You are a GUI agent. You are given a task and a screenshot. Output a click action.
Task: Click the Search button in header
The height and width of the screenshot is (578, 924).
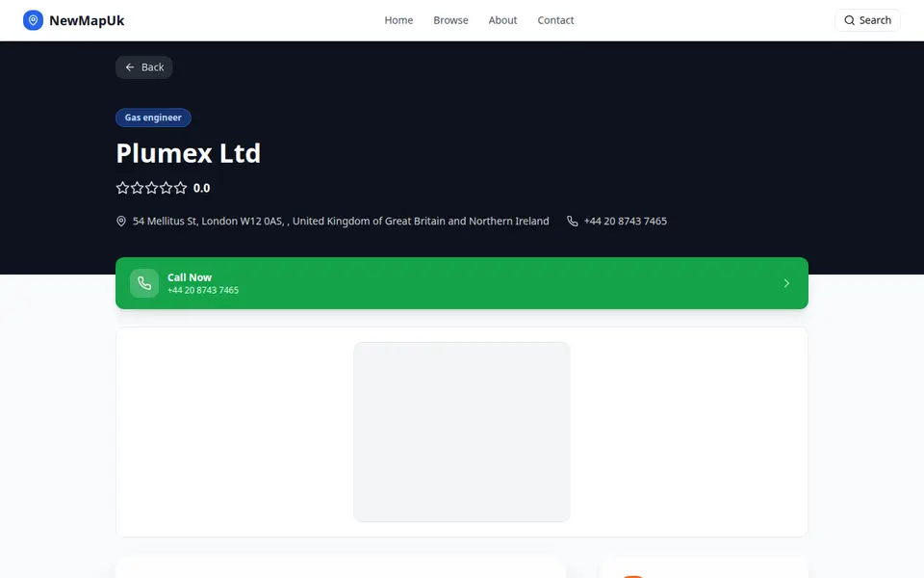pos(867,20)
